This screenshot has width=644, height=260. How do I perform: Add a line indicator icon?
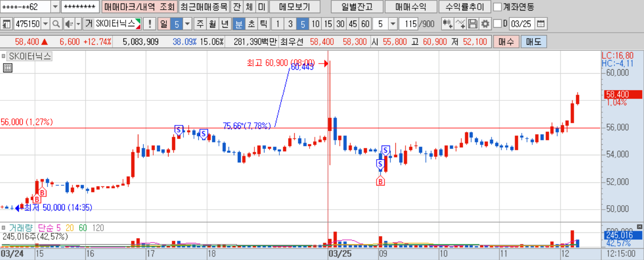[460, 24]
